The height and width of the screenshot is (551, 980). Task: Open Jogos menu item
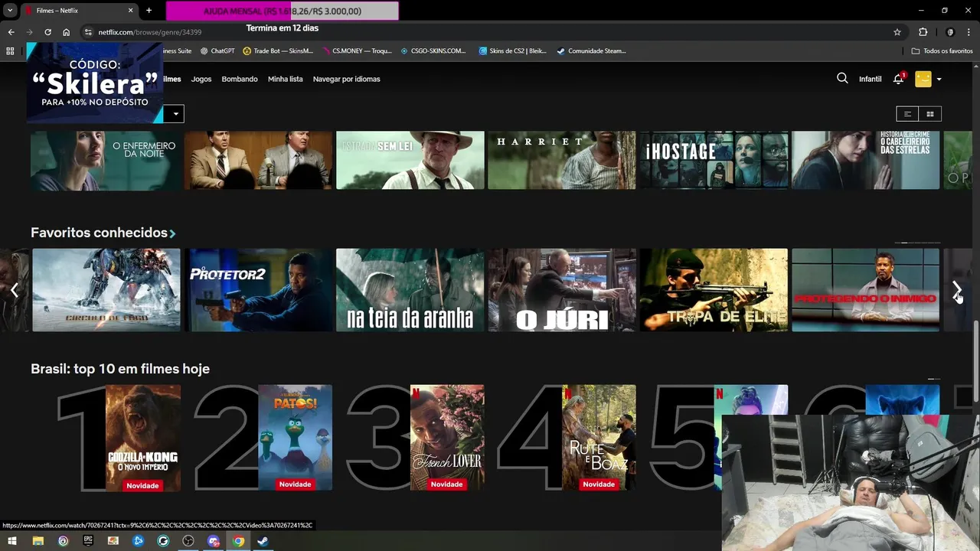[201, 79]
